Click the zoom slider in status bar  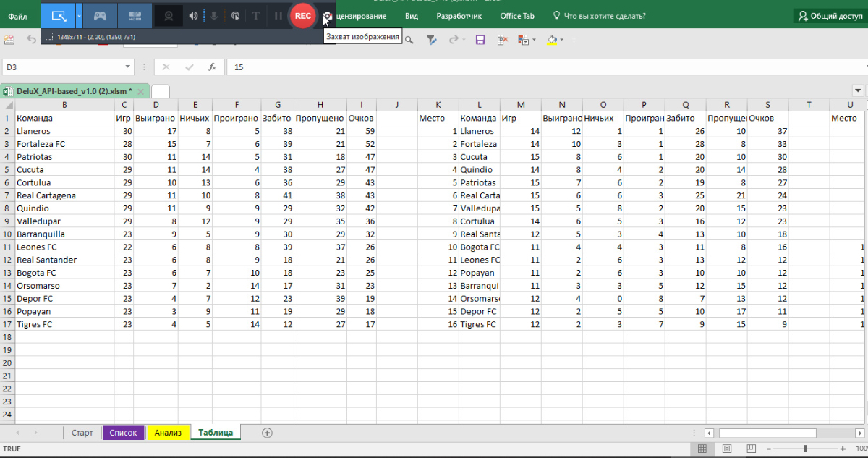804,449
